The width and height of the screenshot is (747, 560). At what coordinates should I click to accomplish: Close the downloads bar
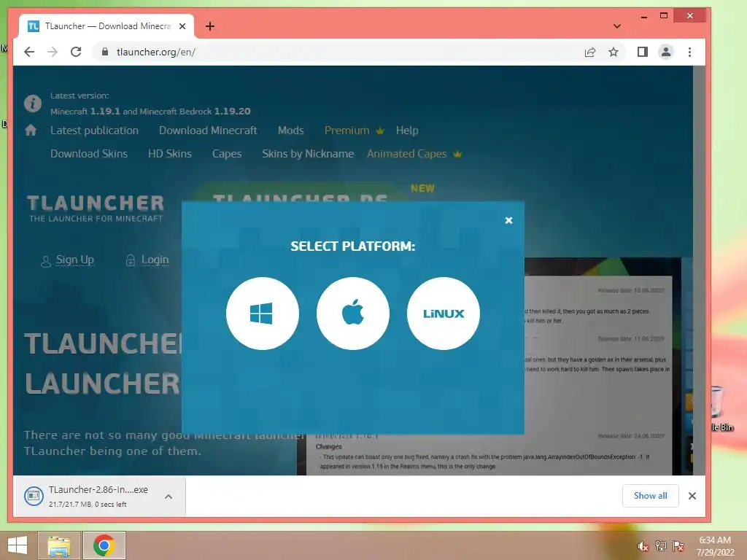click(x=692, y=496)
